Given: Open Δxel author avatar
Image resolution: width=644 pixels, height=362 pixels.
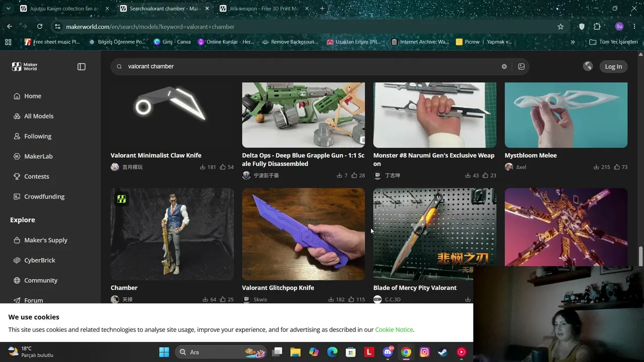Looking at the screenshot, I should (509, 167).
